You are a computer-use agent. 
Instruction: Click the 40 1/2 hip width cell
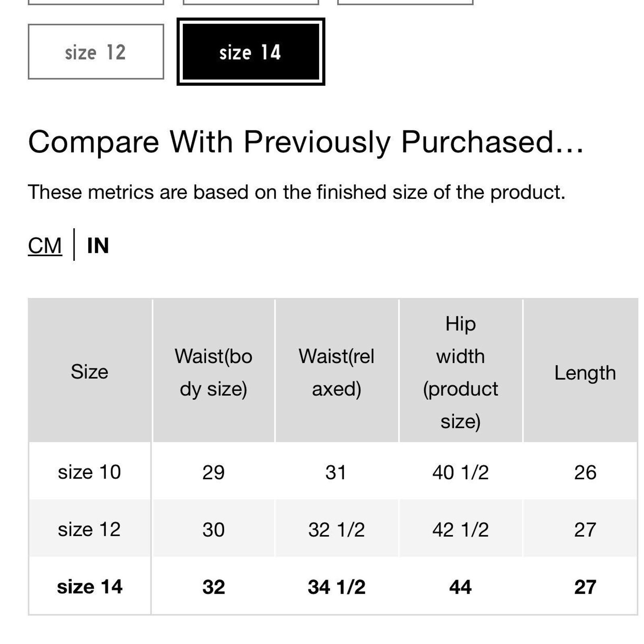[461, 472]
